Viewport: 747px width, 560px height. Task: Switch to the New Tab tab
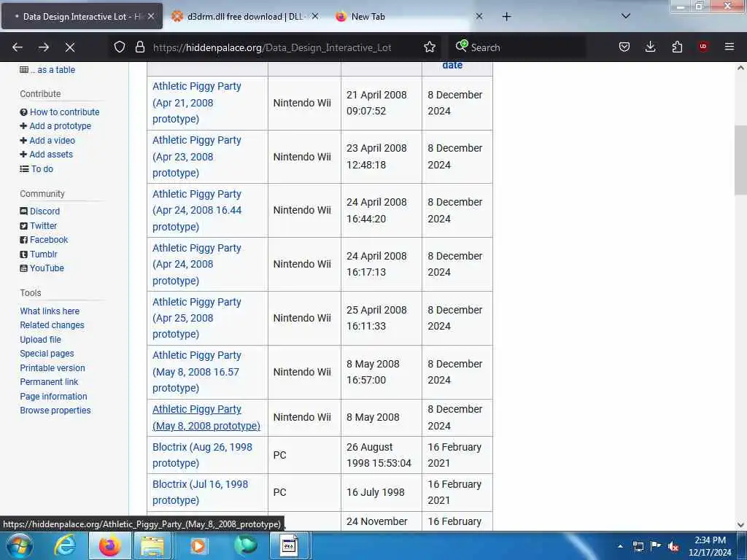[410, 17]
